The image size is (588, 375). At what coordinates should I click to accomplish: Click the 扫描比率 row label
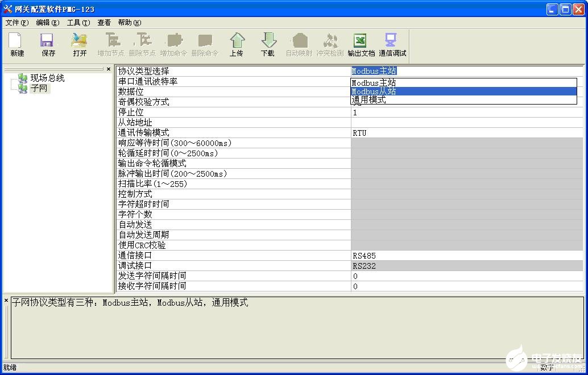[x=152, y=184]
